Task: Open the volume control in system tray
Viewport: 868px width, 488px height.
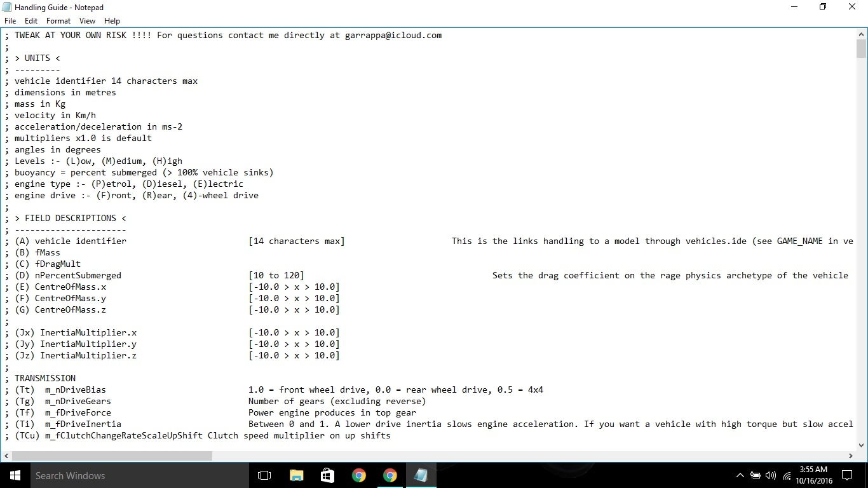Action: click(x=771, y=475)
